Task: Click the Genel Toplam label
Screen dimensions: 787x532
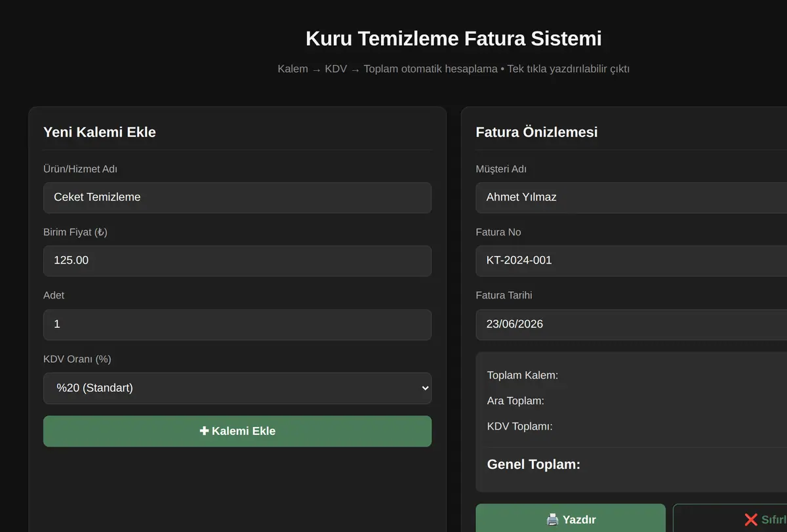Action: tap(534, 464)
